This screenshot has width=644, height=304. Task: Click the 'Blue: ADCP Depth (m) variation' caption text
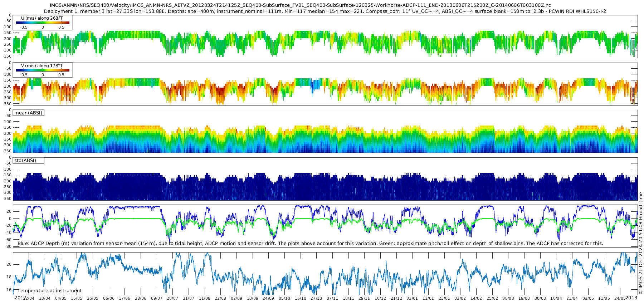click(x=310, y=243)
